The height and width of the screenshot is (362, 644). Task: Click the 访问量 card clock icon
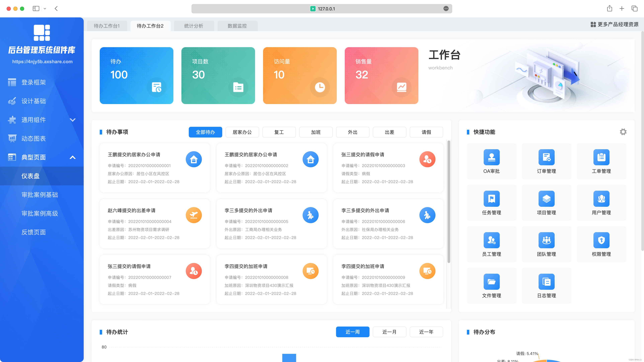[x=320, y=87]
